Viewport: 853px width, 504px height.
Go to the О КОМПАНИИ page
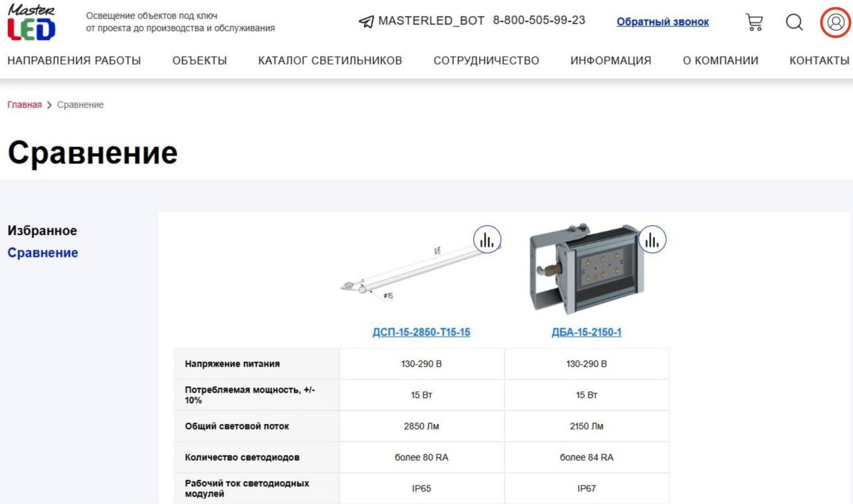(x=720, y=61)
